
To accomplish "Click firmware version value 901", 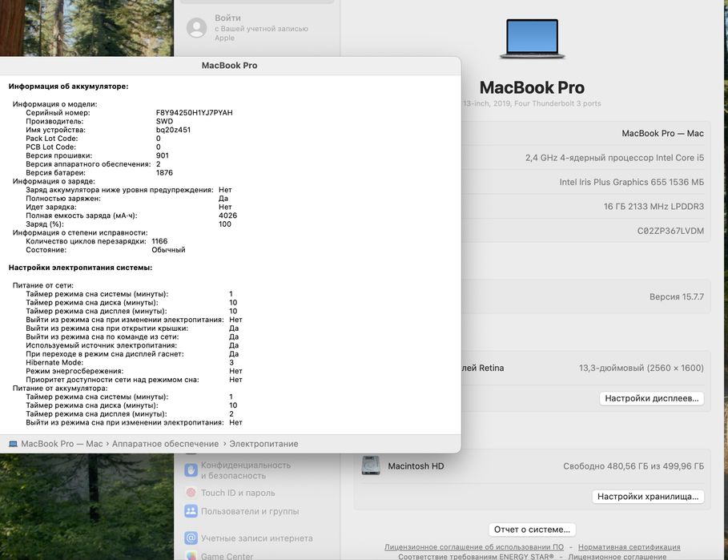I will (x=163, y=155).
